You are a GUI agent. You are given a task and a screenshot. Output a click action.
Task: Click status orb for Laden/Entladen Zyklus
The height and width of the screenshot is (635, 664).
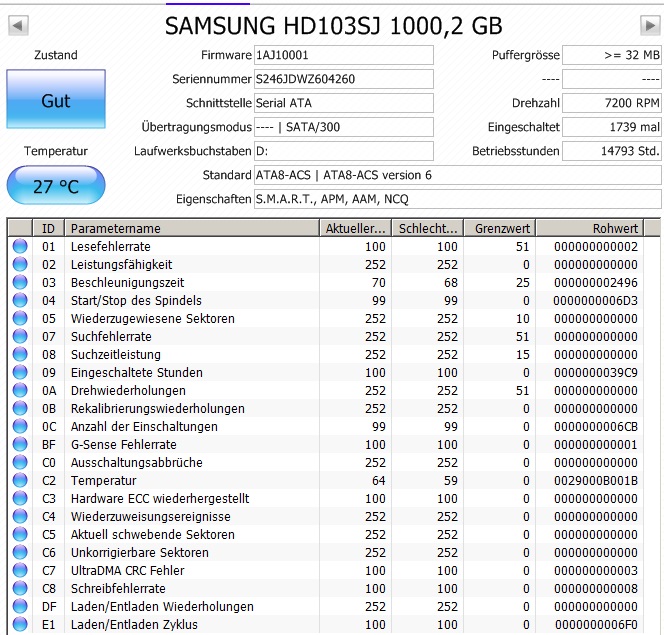tap(20, 624)
